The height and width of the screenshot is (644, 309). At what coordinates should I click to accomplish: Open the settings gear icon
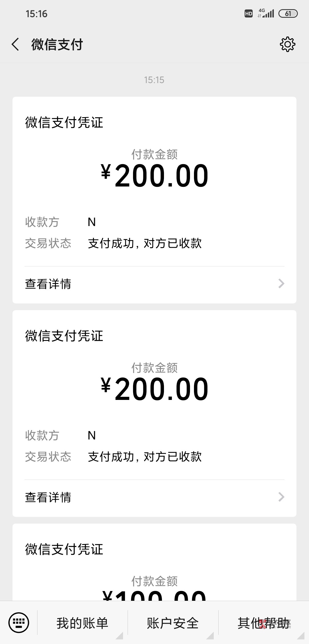287,44
